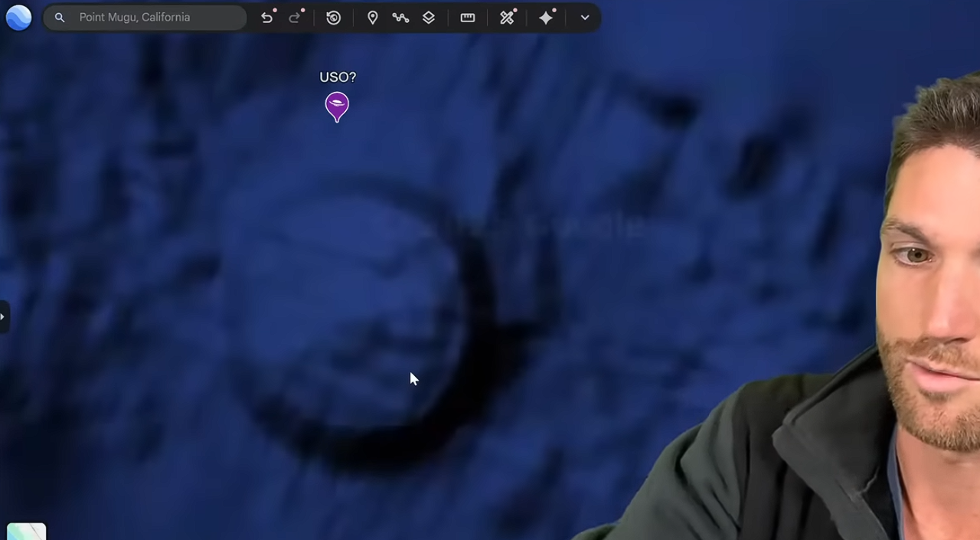
Task: Click the crossed tools icon in toolbar
Action: [x=507, y=18]
